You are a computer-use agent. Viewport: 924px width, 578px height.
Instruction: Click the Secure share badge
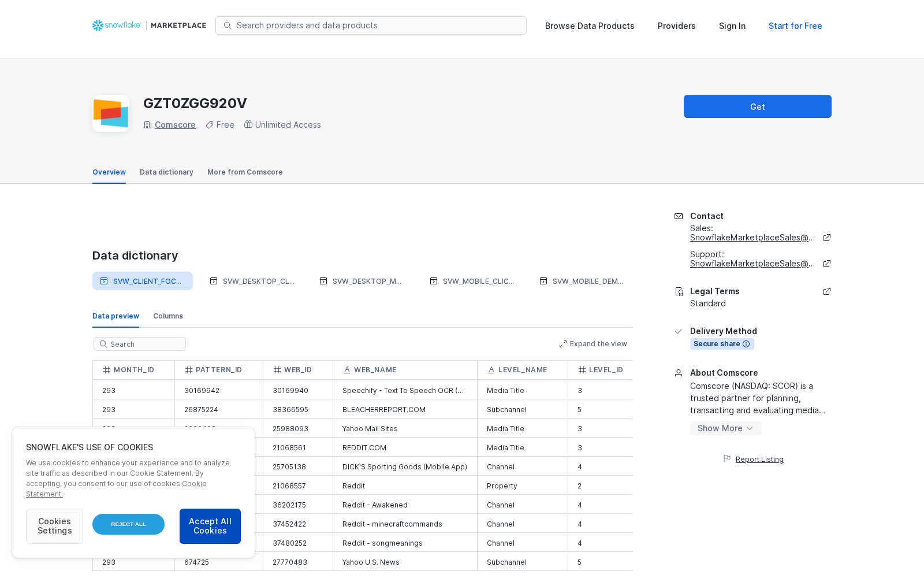(722, 344)
